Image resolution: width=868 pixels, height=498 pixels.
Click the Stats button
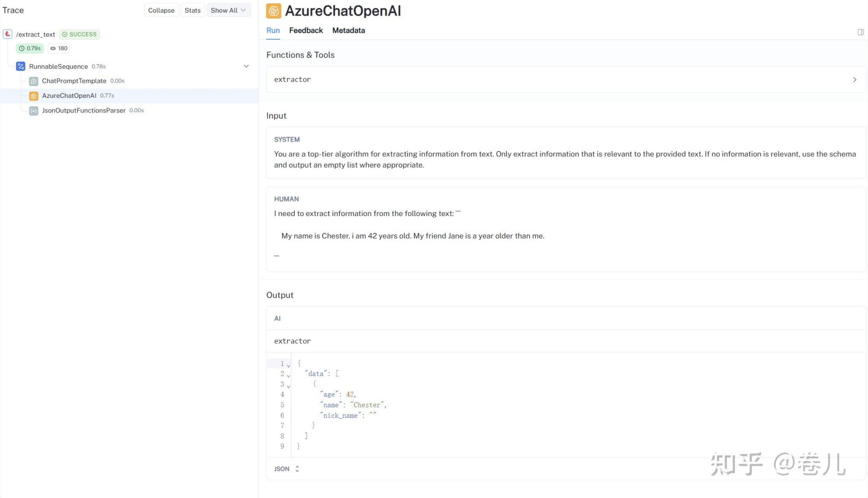pyautogui.click(x=193, y=10)
